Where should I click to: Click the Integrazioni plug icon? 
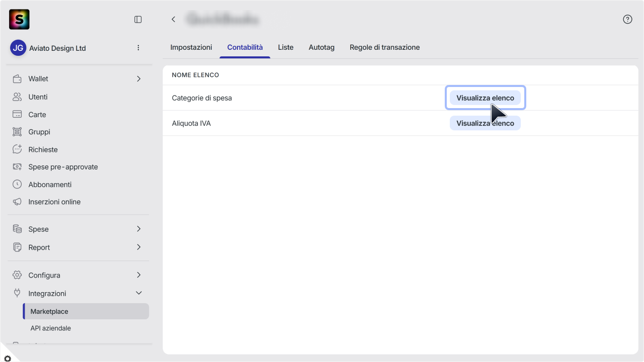tap(17, 293)
